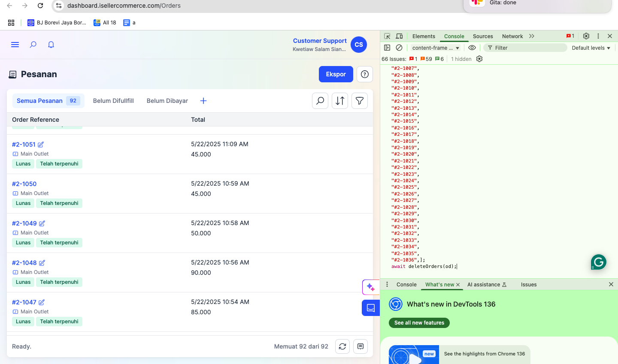Switch to the Network tab
618x364 pixels.
coord(512,36)
